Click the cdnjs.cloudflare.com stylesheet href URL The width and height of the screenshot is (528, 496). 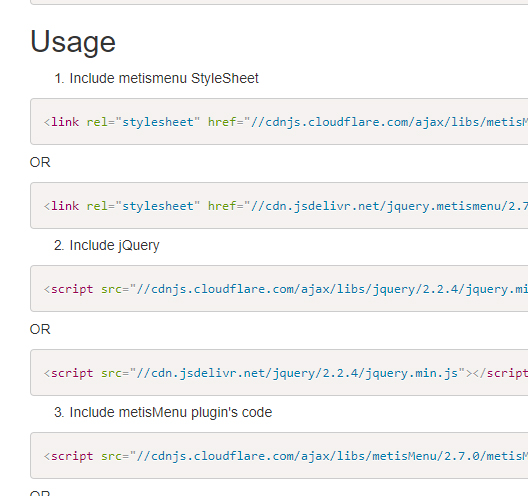click(386, 122)
